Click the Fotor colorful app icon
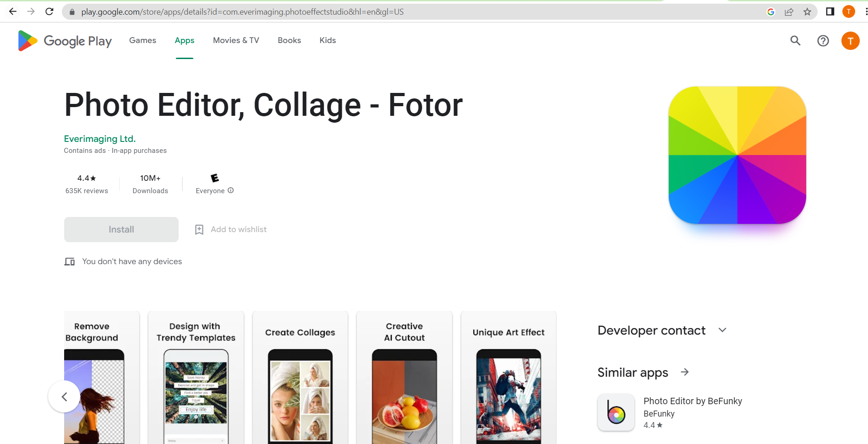This screenshot has height=444, width=868. tap(737, 155)
